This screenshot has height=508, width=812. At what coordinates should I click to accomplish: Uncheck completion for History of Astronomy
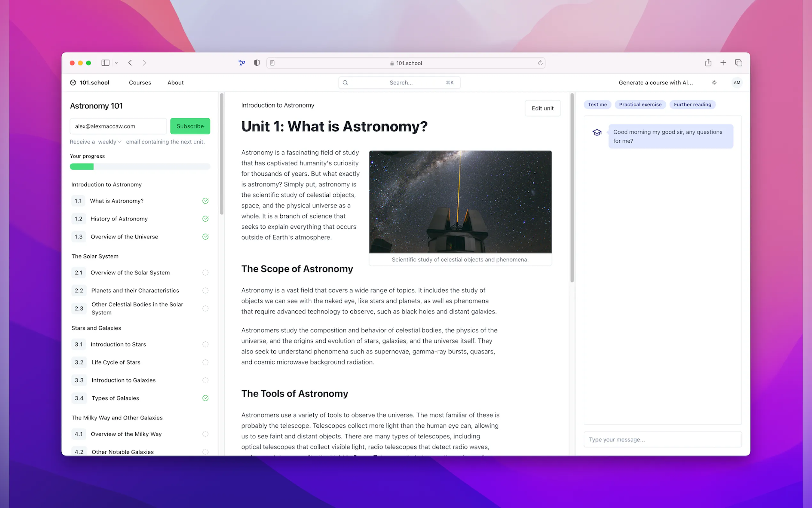(x=206, y=219)
